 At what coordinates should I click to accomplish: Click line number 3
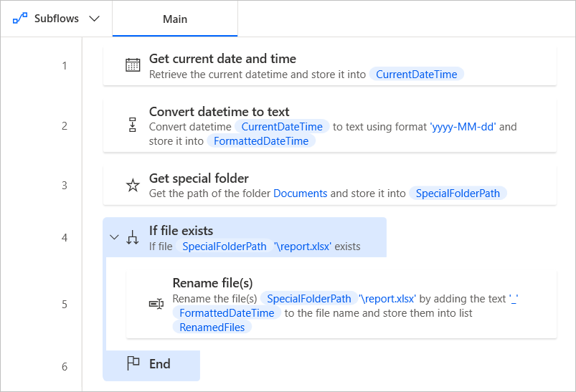(65, 186)
